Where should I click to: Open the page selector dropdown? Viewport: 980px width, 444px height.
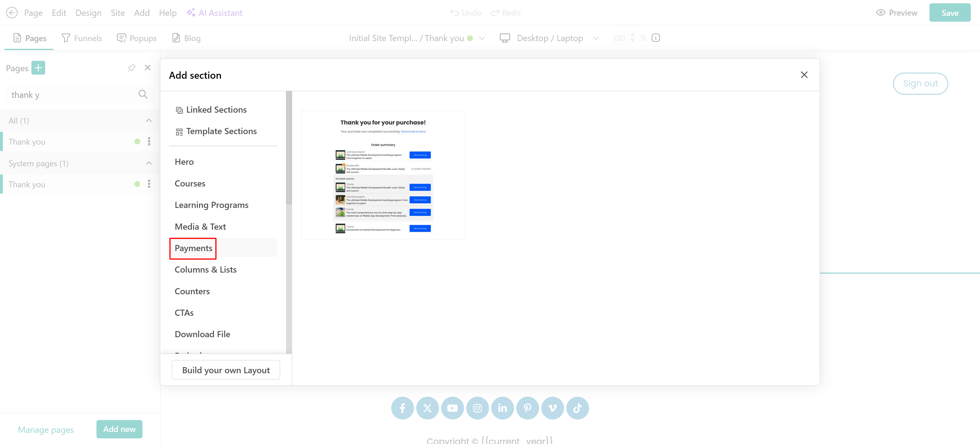482,38
